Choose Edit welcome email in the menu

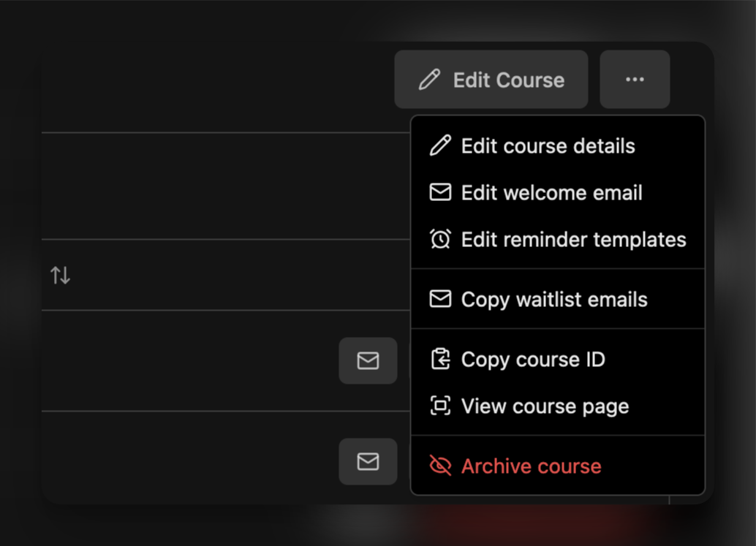click(x=551, y=192)
